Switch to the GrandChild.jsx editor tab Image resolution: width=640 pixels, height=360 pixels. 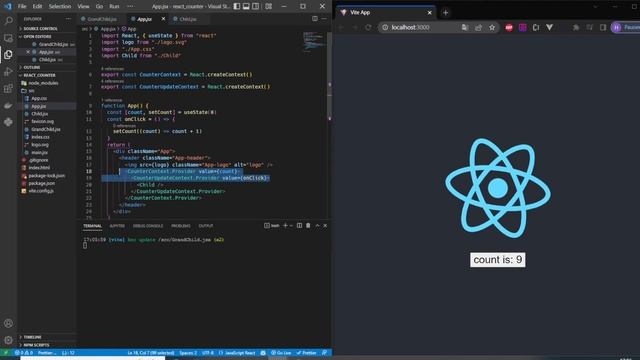(x=101, y=19)
